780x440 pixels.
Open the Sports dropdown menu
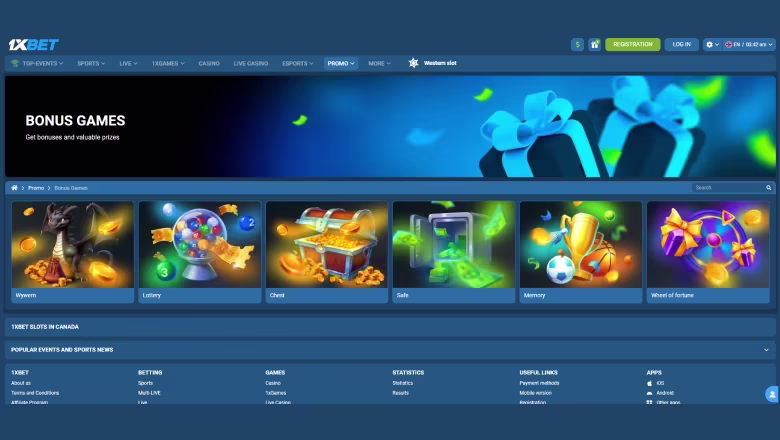pyautogui.click(x=91, y=64)
